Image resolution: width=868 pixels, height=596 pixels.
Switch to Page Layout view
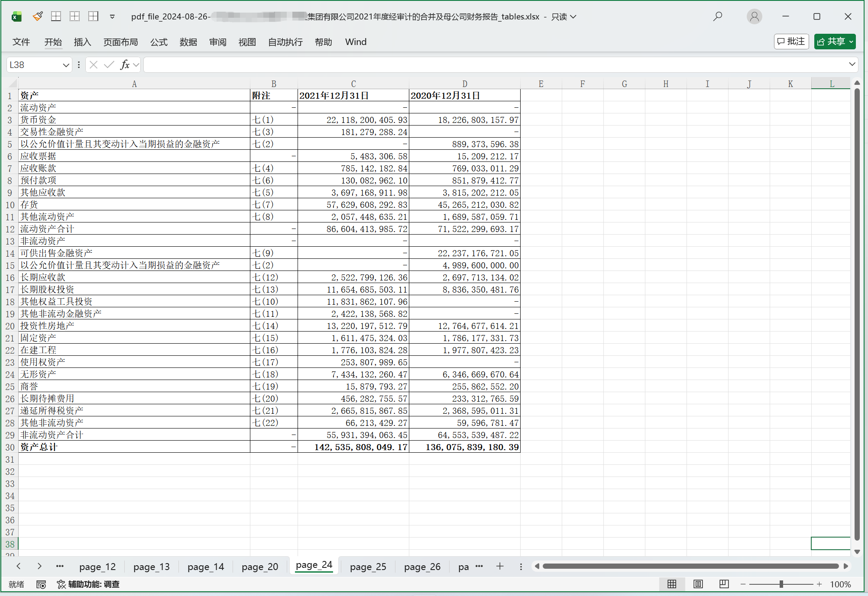pyautogui.click(x=698, y=584)
